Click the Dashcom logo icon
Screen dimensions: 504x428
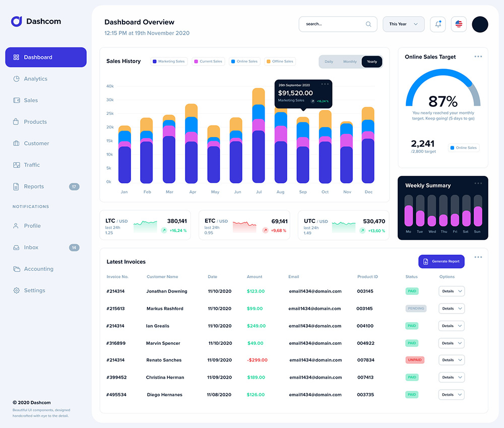coord(17,22)
